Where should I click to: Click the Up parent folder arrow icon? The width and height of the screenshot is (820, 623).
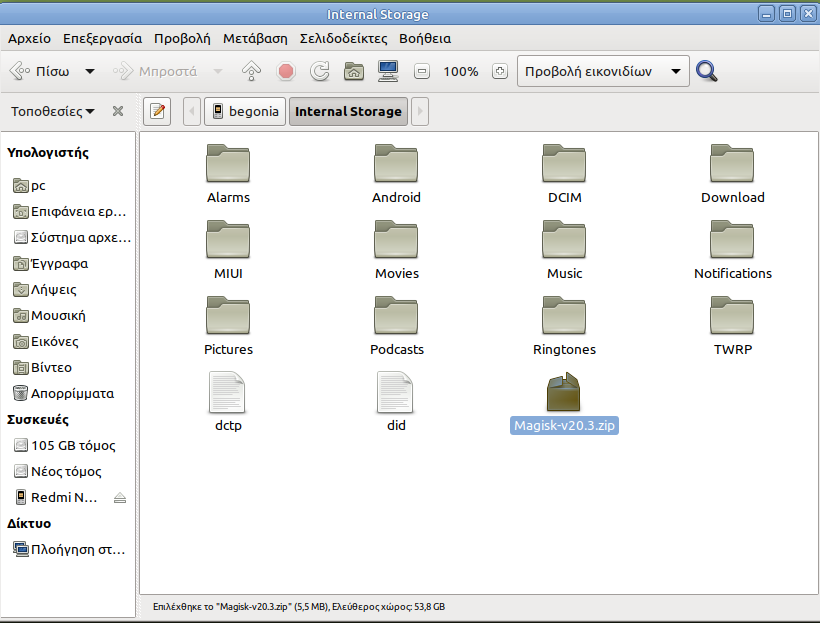click(x=252, y=72)
